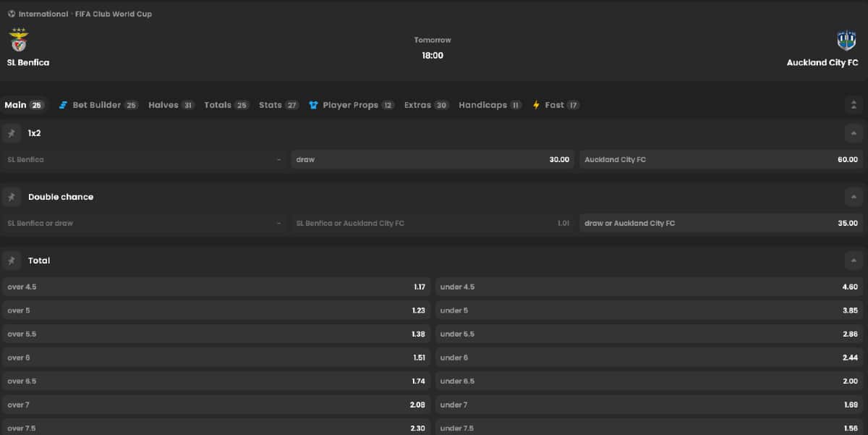Bet over 6 at 1.51
The image size is (868, 435).
coord(216,358)
